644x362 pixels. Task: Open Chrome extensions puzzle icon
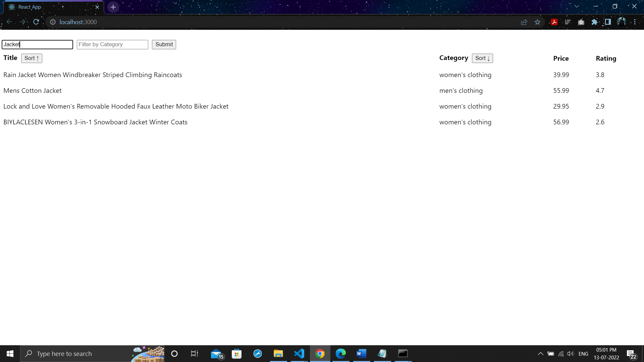pyautogui.click(x=594, y=22)
